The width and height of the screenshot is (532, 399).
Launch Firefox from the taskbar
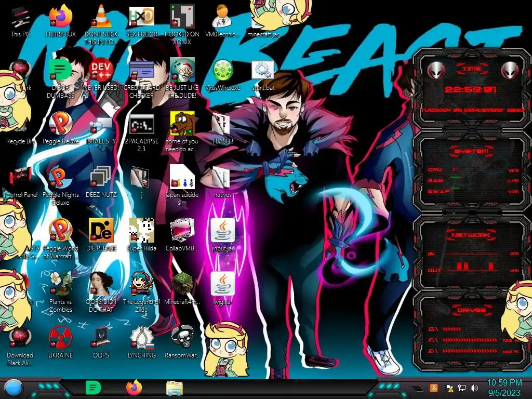(x=134, y=388)
